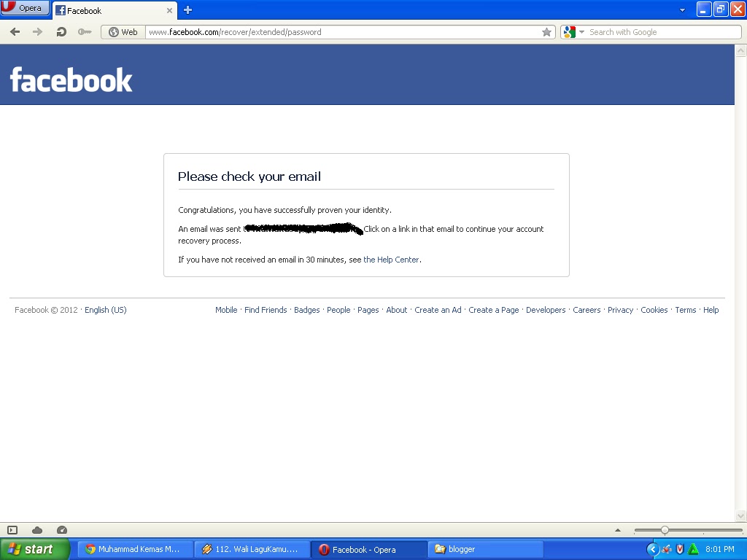Click the Web security badge
The height and width of the screenshot is (560, 747).
click(123, 32)
